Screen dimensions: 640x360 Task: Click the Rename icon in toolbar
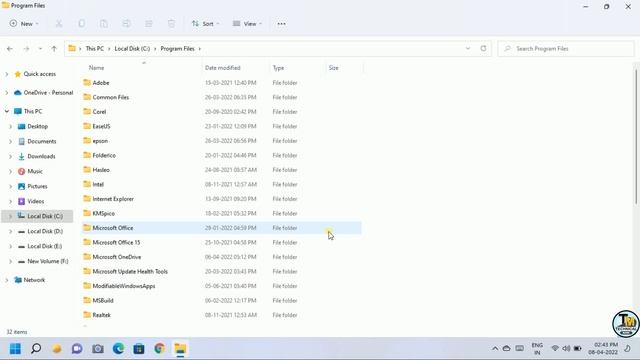pos(127,24)
